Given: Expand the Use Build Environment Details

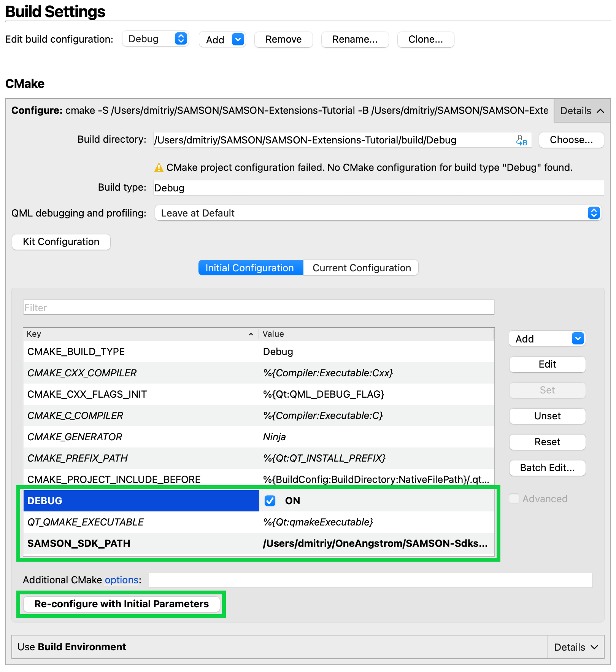Looking at the screenshot, I should (575, 647).
